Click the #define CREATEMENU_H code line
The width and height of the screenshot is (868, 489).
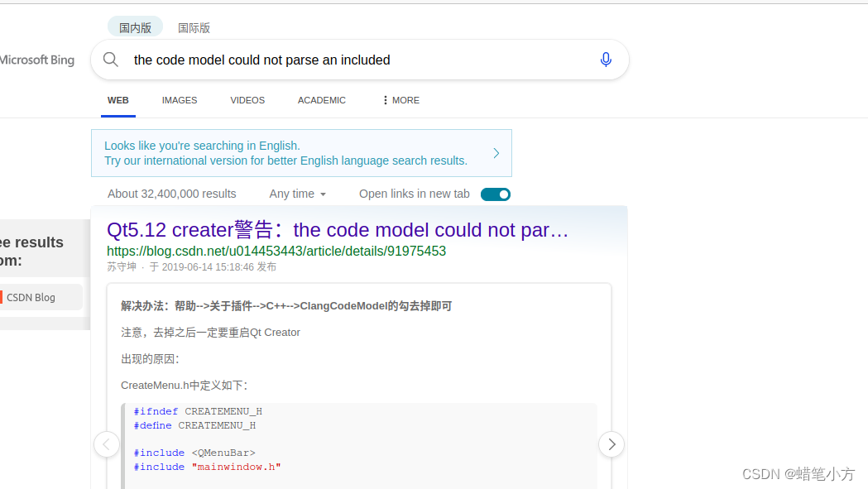click(x=194, y=425)
